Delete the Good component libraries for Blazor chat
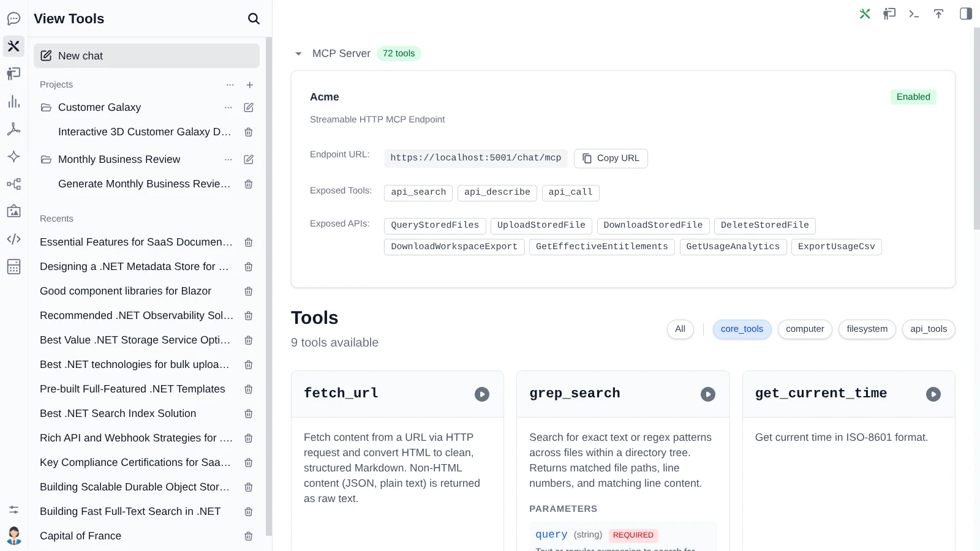980x551 pixels. click(x=249, y=291)
